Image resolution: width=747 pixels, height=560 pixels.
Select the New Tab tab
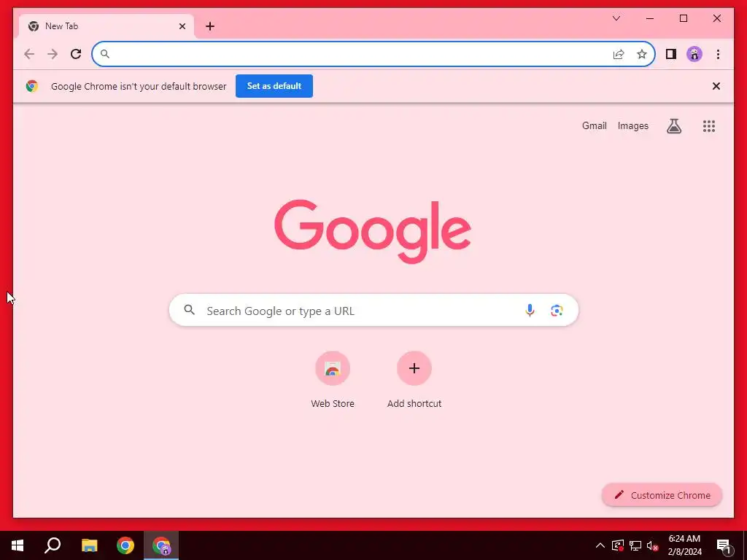pos(107,26)
